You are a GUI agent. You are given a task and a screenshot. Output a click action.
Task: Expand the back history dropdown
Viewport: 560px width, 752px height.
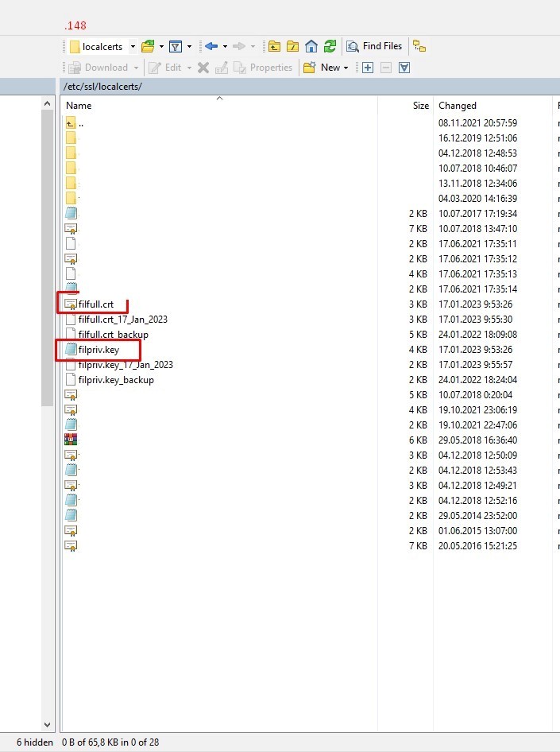click(225, 47)
